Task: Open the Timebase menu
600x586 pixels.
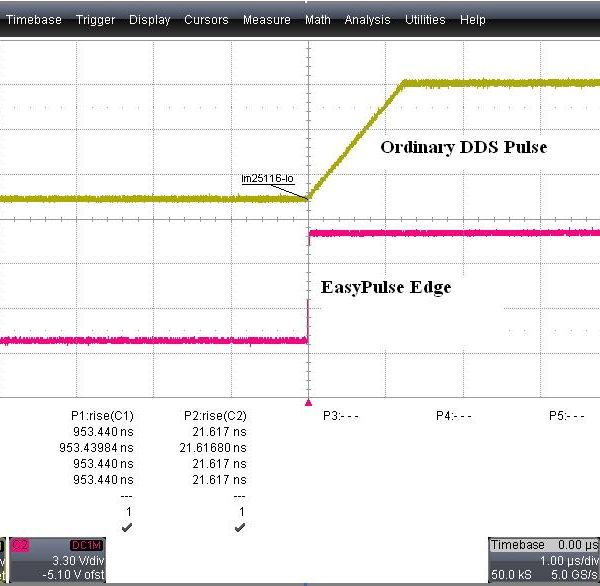Action: pyautogui.click(x=34, y=20)
